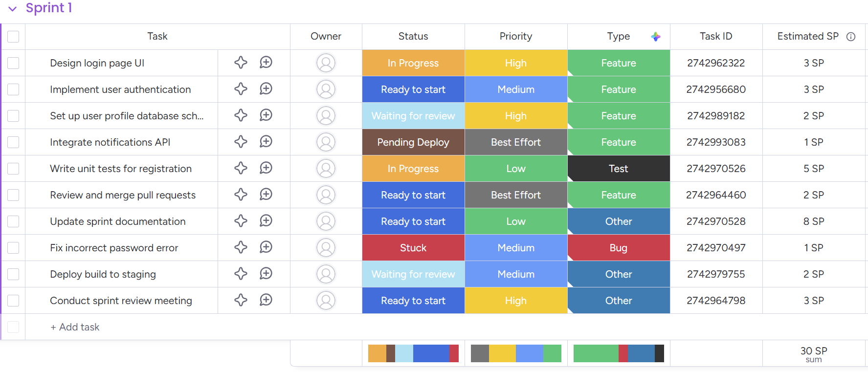This screenshot has width=868, height=372.
Task: Open conversation for Conduct sprint review meeting
Action: click(266, 300)
